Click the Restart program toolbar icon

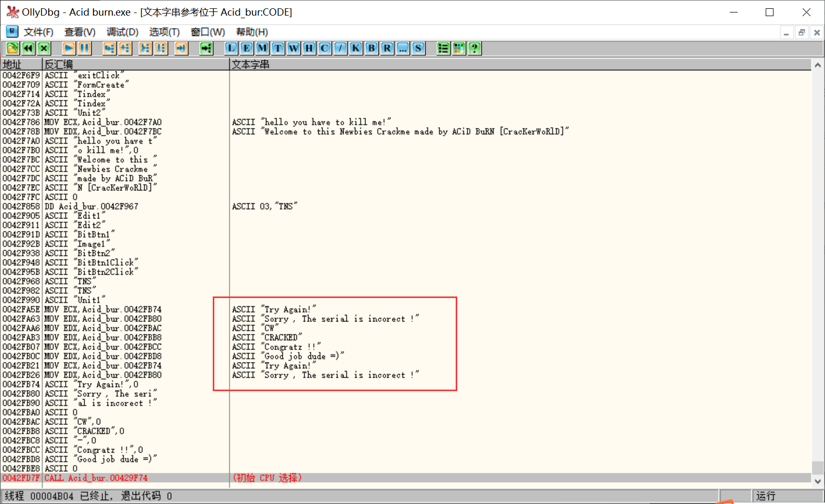(x=28, y=48)
